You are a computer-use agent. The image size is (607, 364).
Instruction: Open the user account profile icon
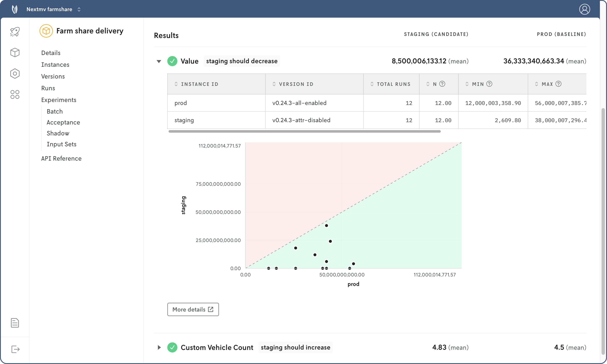tap(585, 9)
